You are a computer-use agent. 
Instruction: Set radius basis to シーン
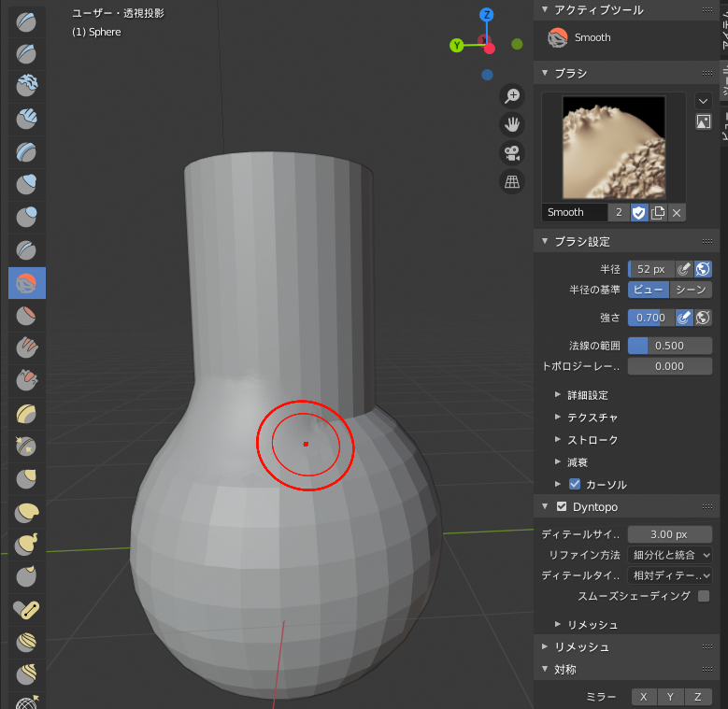pyautogui.click(x=691, y=290)
